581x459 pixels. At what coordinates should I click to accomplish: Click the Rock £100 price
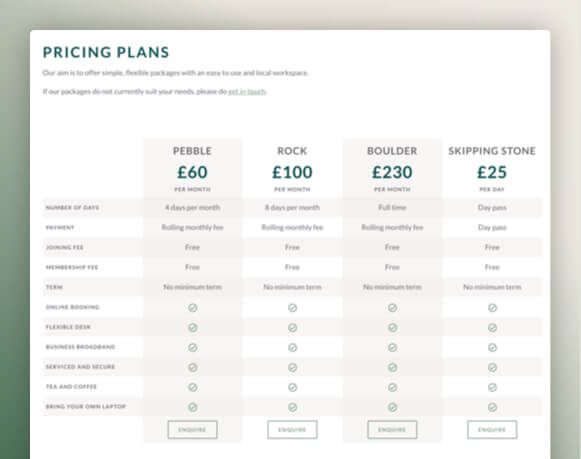click(x=292, y=172)
